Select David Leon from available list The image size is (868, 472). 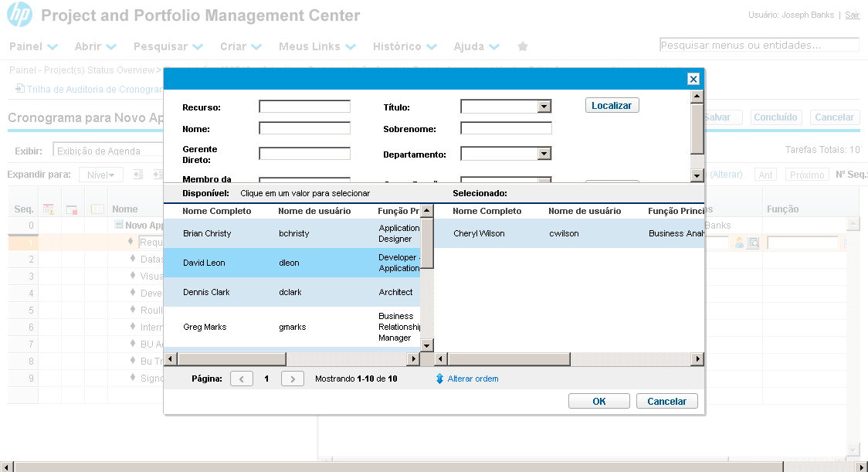205,263
